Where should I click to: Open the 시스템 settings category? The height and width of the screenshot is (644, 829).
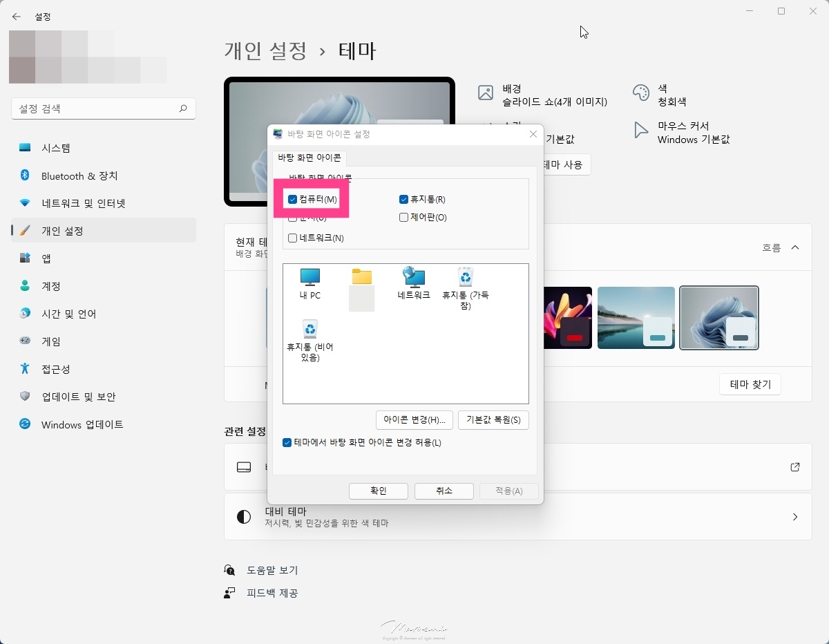pos(104,148)
